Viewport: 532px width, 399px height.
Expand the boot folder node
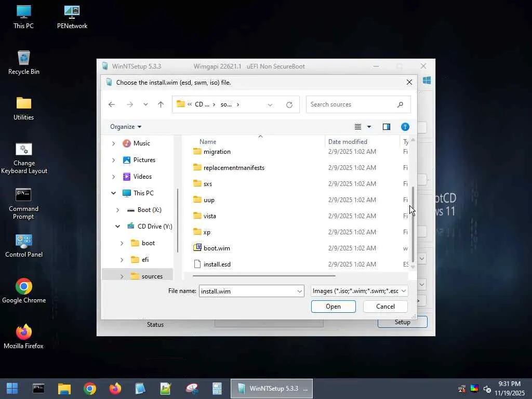(122, 243)
